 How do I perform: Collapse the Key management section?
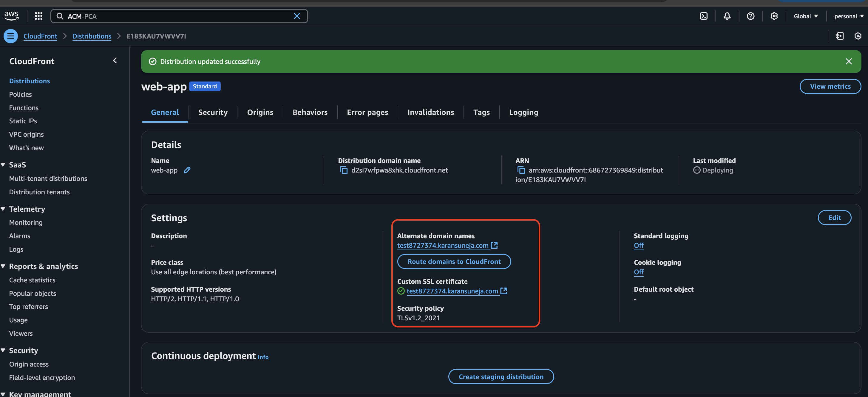(x=3, y=394)
